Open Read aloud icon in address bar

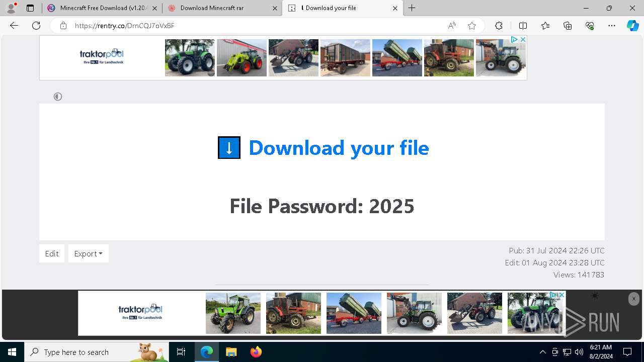[x=452, y=26]
